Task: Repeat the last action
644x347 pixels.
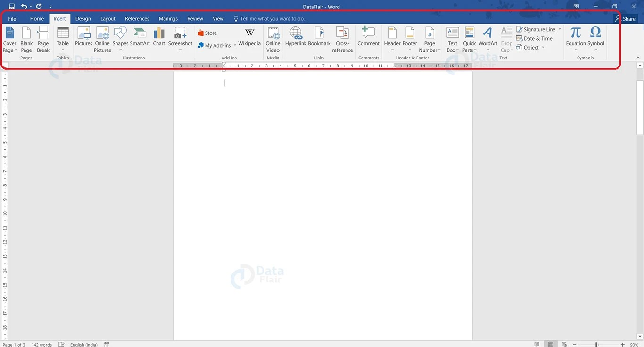Action: pyautogui.click(x=39, y=7)
